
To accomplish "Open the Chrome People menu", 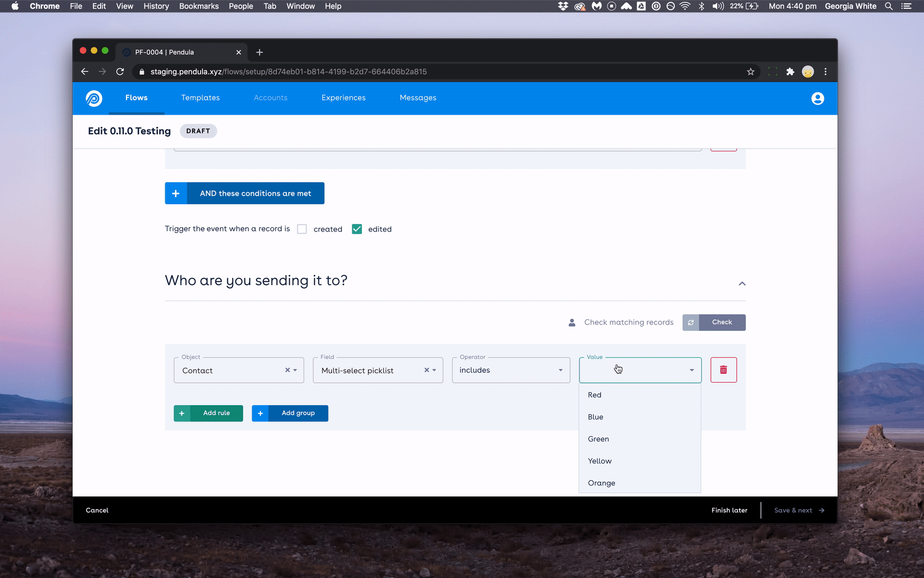I will 241,6.
